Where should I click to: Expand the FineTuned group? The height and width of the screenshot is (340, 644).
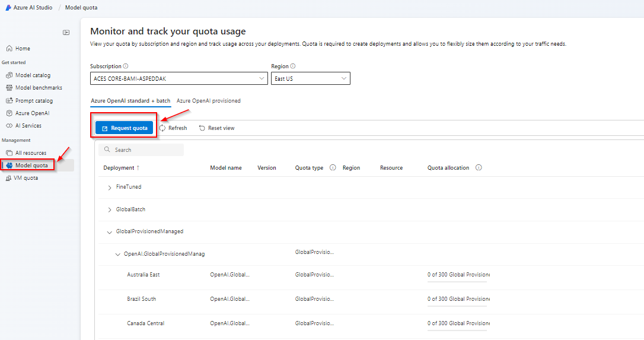[110, 188]
